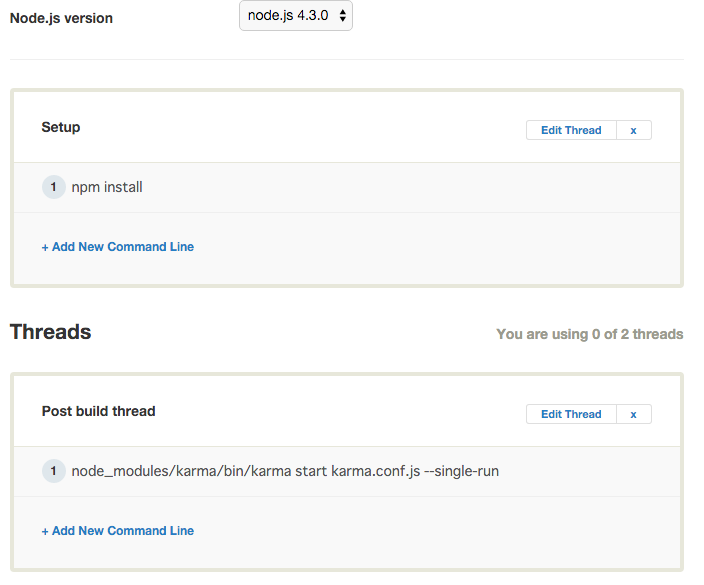Click the 'You are using 0 of 2 threads' text

[590, 334]
